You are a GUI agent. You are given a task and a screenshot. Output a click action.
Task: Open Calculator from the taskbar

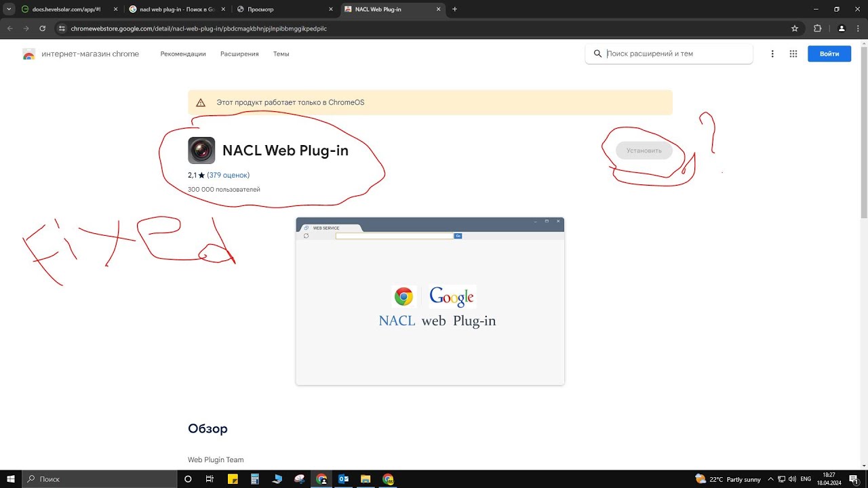pos(254,479)
